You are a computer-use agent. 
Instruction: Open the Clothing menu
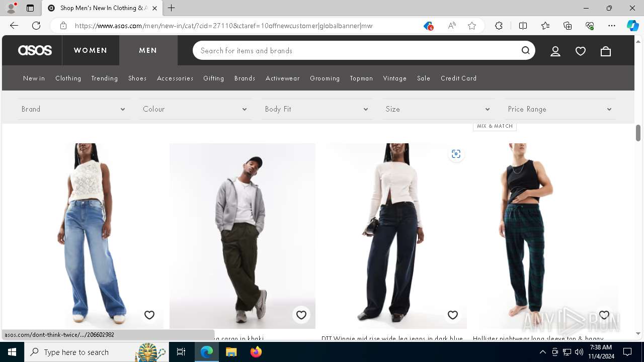point(68,78)
